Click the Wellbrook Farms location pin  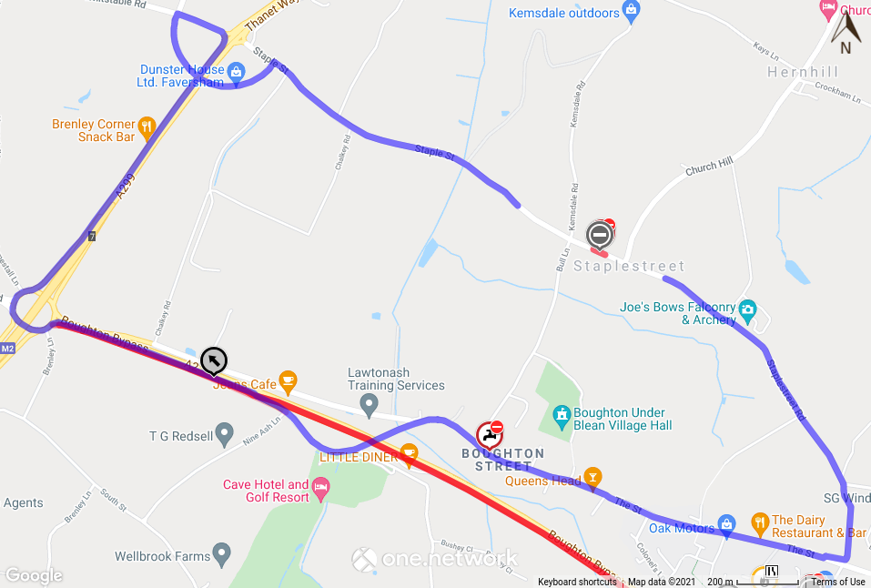[x=222, y=555]
